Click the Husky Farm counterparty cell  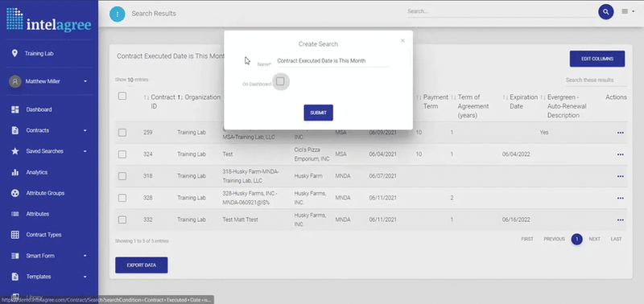point(308,176)
